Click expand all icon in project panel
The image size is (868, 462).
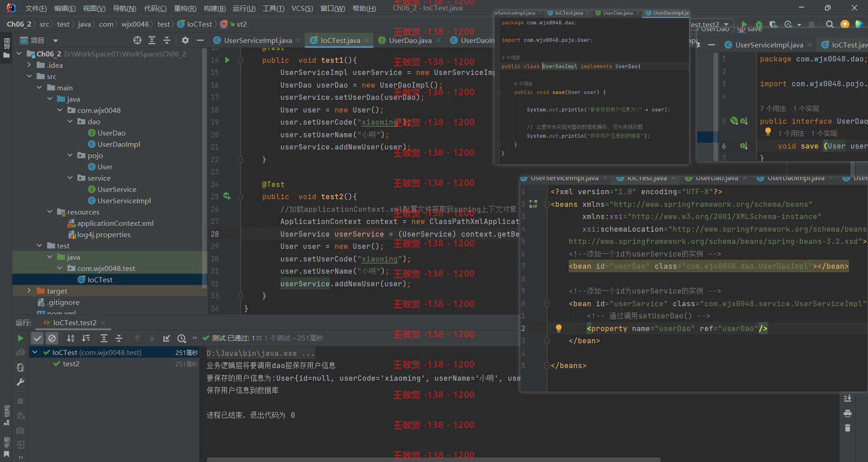[152, 40]
